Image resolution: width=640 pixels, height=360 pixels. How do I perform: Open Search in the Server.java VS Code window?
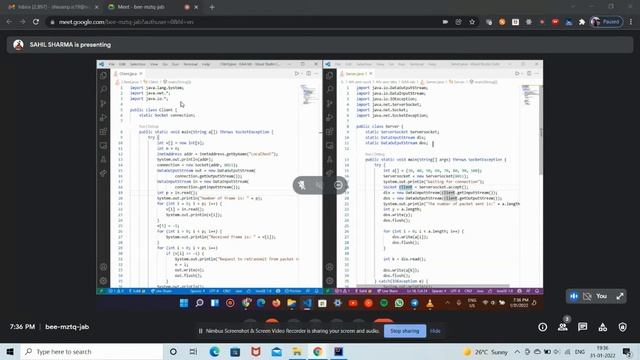tap(330, 89)
